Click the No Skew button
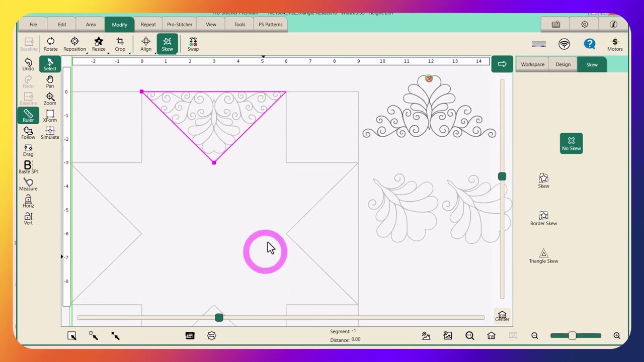The image size is (644, 362). 572,143
